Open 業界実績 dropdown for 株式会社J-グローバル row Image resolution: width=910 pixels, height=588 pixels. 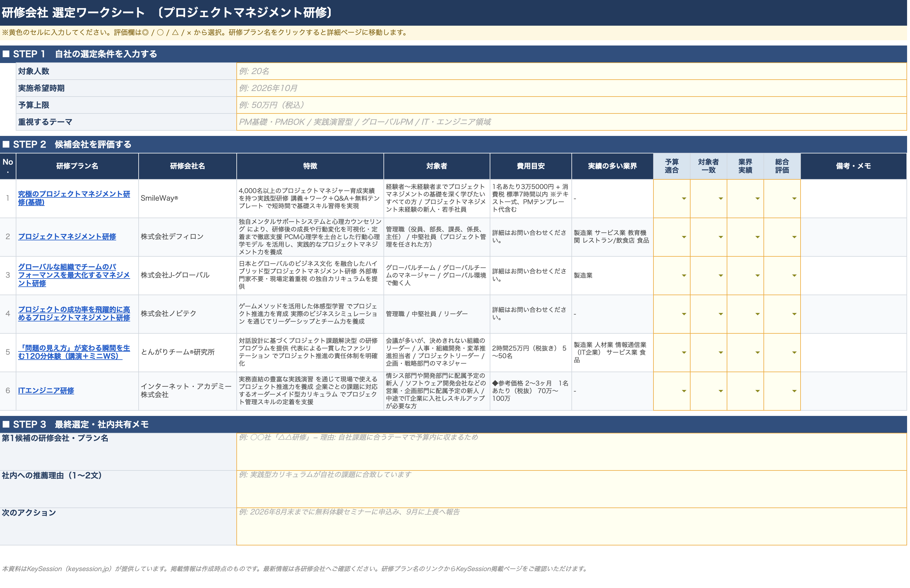(757, 276)
